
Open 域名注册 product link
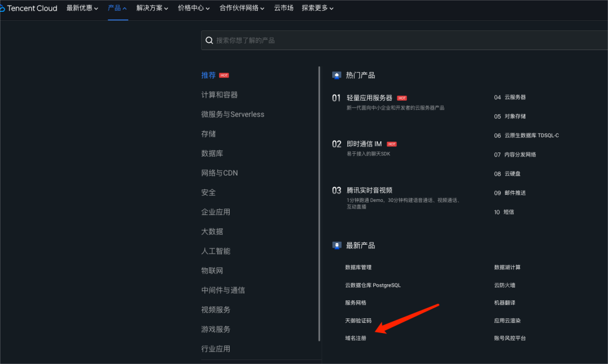point(356,338)
